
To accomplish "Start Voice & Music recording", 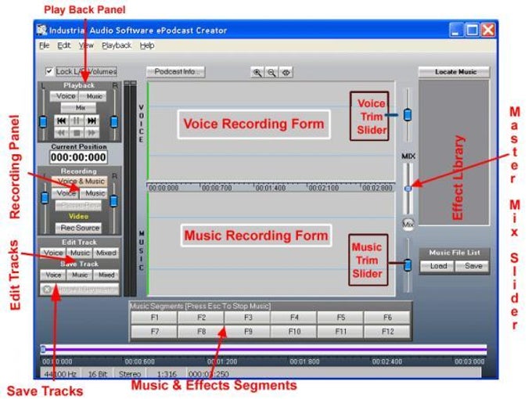I will pos(80,182).
